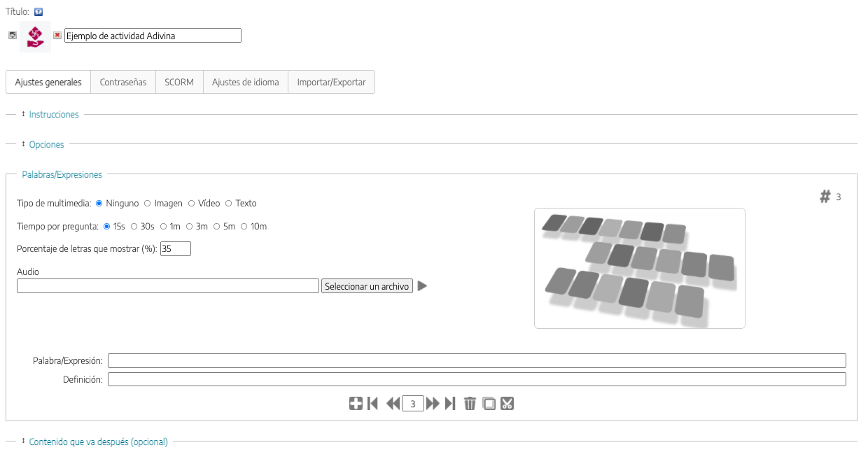Click the copy word icon
The height and width of the screenshot is (459, 868).
pyautogui.click(x=489, y=404)
